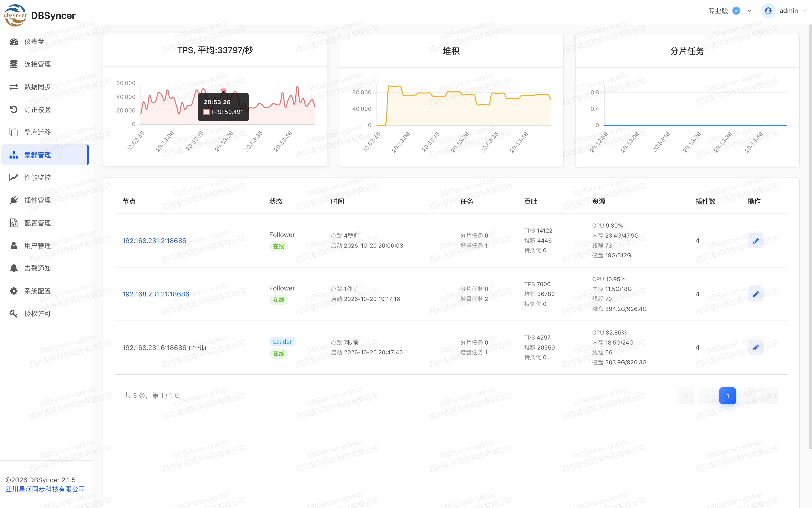Expand the 专业版 edition dropdown arrow

(x=750, y=11)
